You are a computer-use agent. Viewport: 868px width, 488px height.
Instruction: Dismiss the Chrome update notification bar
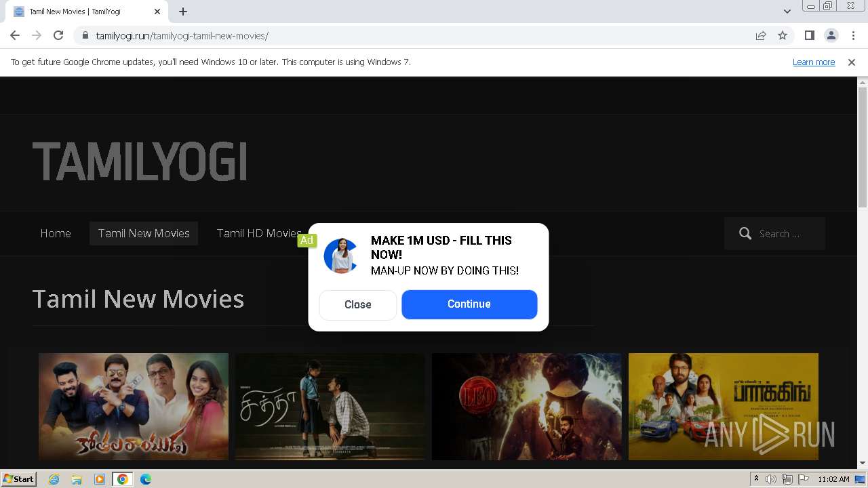tap(852, 62)
